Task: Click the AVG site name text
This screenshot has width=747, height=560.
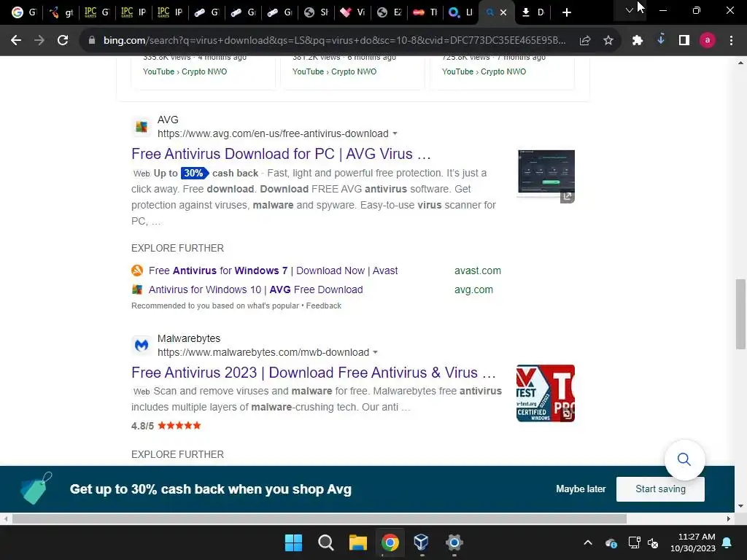Action: point(168,120)
